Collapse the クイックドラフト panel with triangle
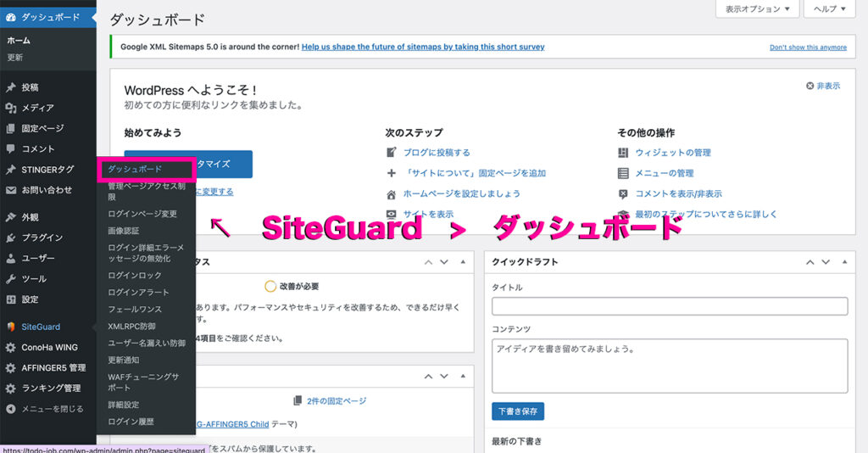The height and width of the screenshot is (453, 868). [x=845, y=262]
